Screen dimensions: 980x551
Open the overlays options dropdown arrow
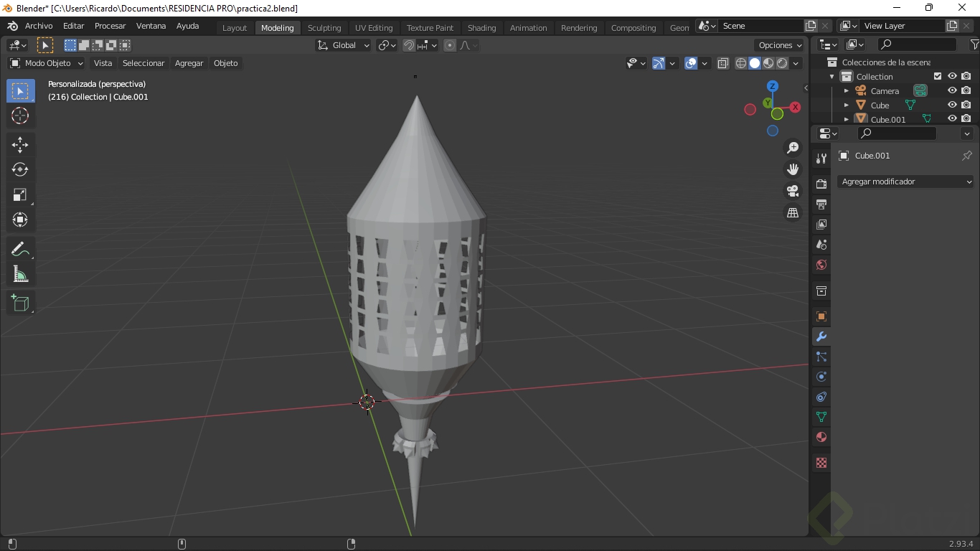coord(705,63)
